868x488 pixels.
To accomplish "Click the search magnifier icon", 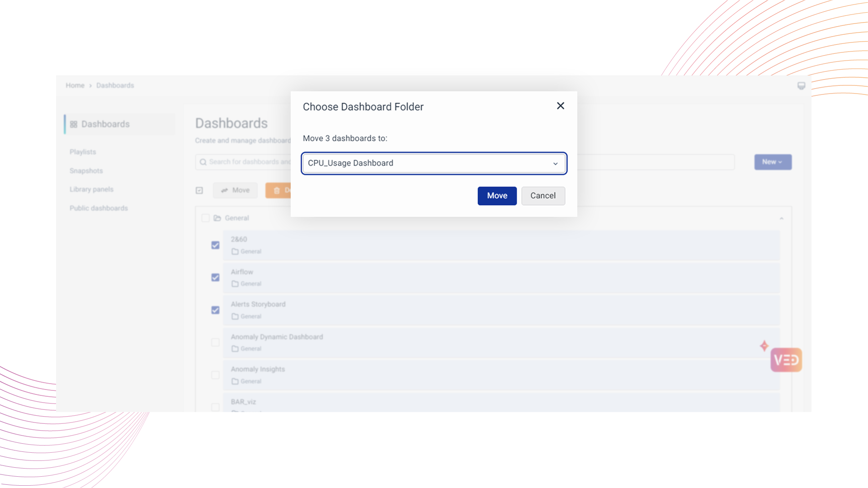I will 203,162.
